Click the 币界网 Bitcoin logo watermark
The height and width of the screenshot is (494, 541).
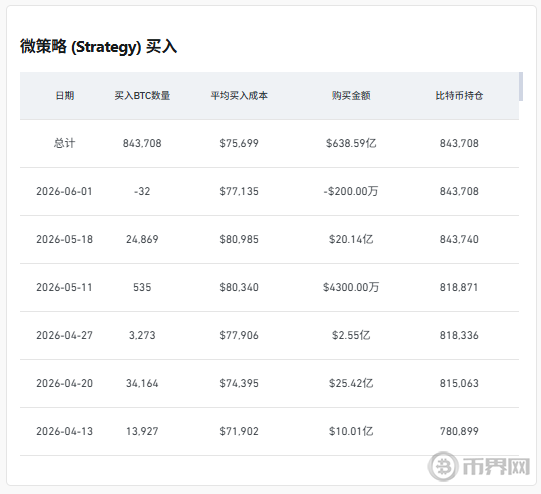click(479, 466)
